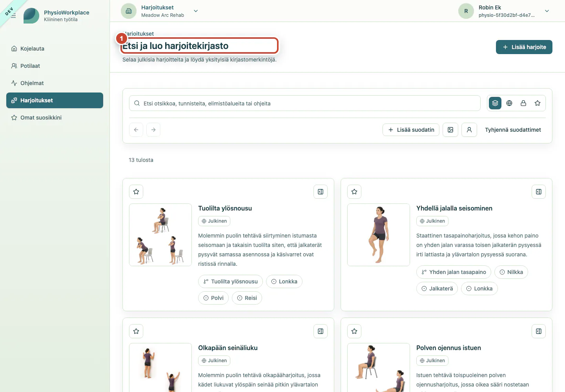The image size is (565, 392).
Task: Open the Lisää suodatin filter menu
Action: 411,130
